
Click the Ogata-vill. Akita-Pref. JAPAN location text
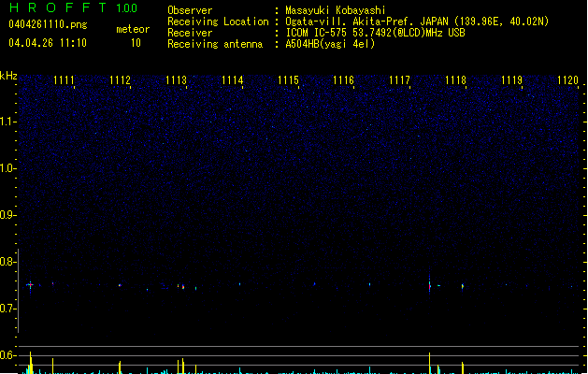[x=417, y=22]
